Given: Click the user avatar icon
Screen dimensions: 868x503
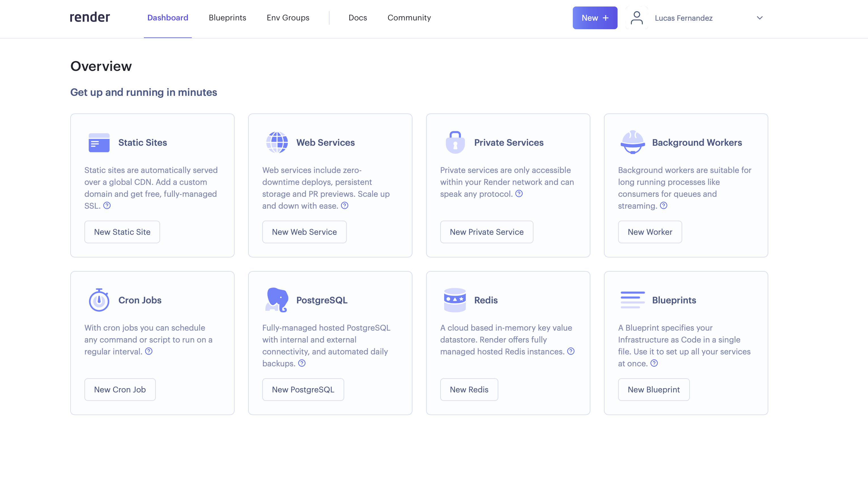Looking at the screenshot, I should click(637, 18).
